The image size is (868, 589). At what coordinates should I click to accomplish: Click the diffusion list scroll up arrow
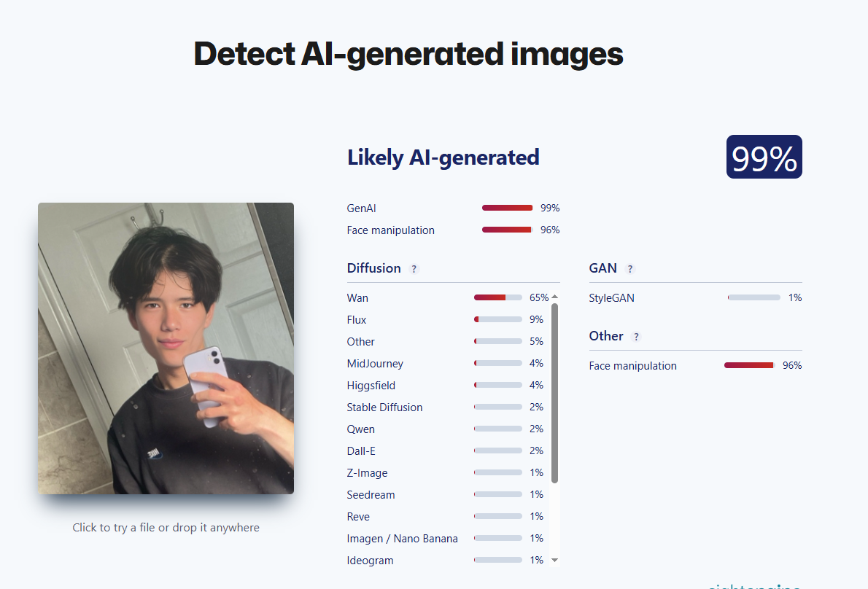click(554, 297)
